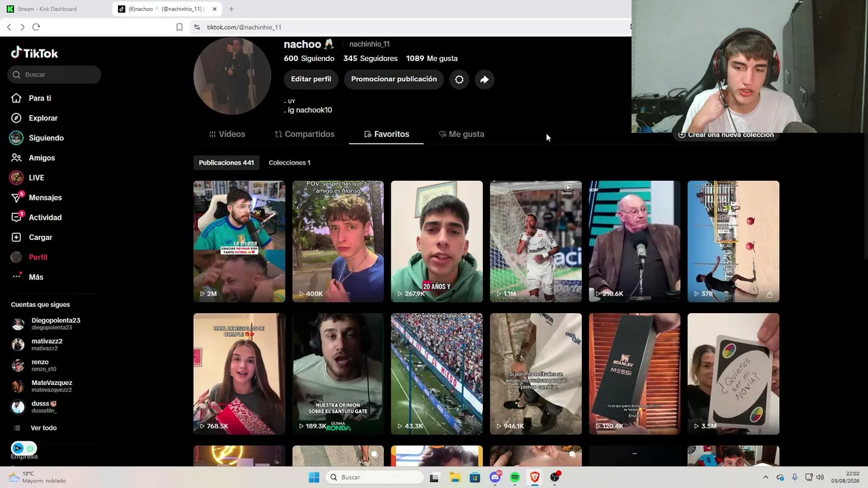Open the 210.6K views interview video
Viewport: 868px width, 488px height.
[x=635, y=241]
